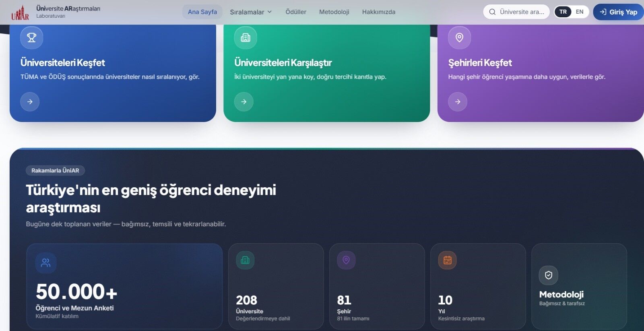Click the people icon above 50.000+
Screen dimensions: 644x331
point(46,263)
